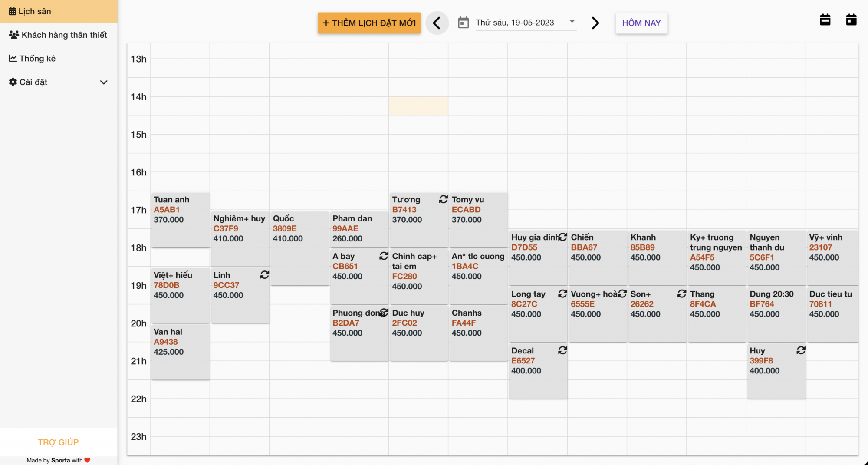The image size is (868, 465).
Task: Open Thang booking 8F4CA
Action: pos(717,314)
